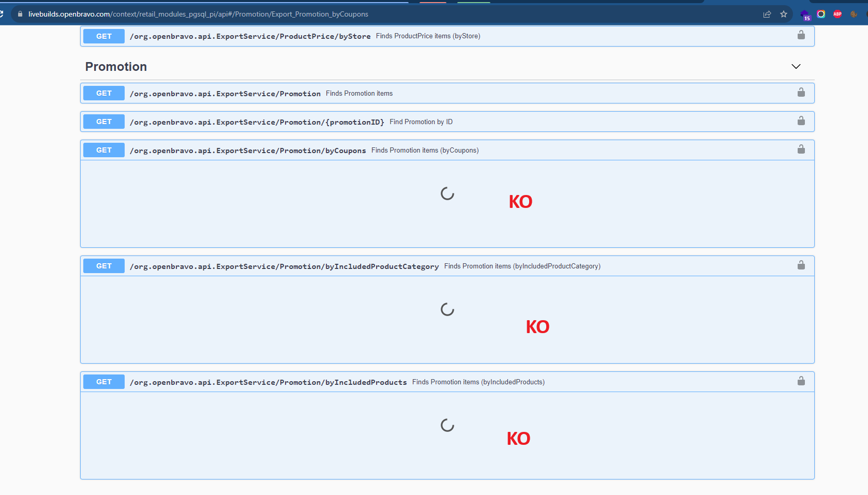Open the /Promotion/byCoupons path link
Screen dimensions: 868x495
point(248,151)
